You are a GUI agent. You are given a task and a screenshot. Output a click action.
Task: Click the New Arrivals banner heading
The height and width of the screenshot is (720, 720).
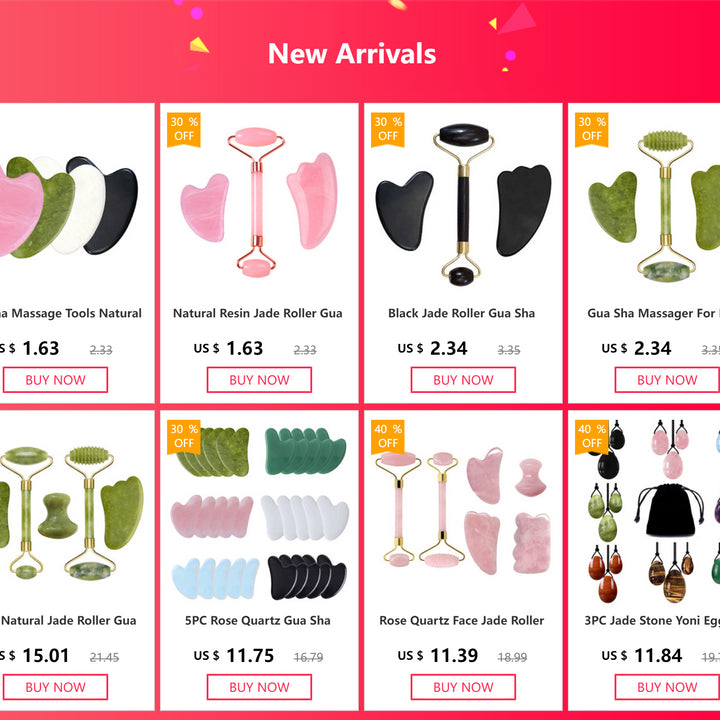(x=352, y=54)
